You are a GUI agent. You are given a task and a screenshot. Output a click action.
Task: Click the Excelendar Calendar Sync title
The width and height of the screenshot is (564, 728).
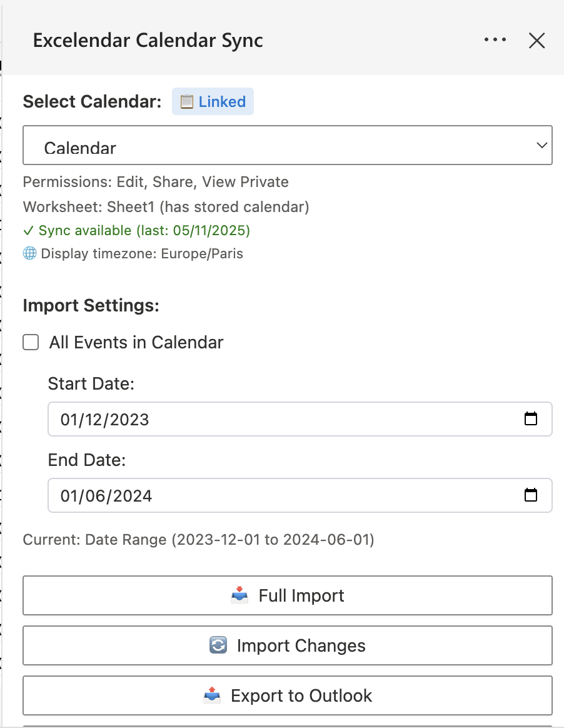point(148,40)
